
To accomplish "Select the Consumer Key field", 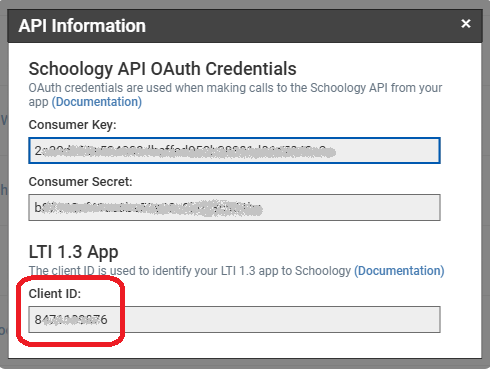I will tap(234, 151).
